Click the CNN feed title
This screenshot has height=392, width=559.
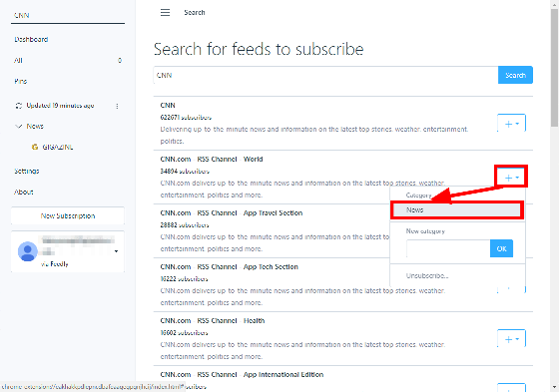pyautogui.click(x=168, y=105)
